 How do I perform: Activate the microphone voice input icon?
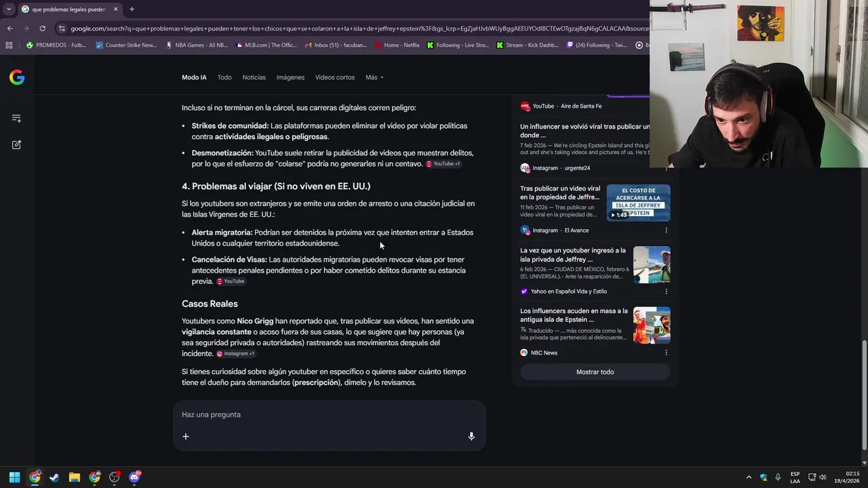[x=471, y=436]
